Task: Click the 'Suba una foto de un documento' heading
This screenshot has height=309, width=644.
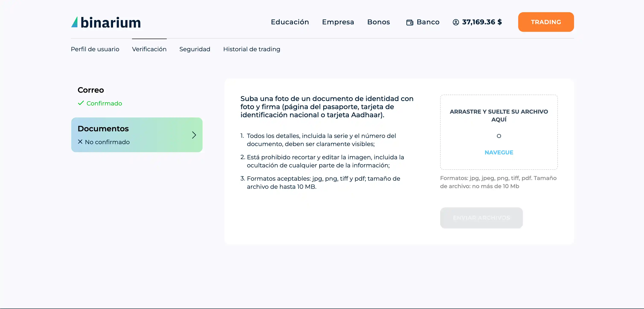Action: point(327,107)
